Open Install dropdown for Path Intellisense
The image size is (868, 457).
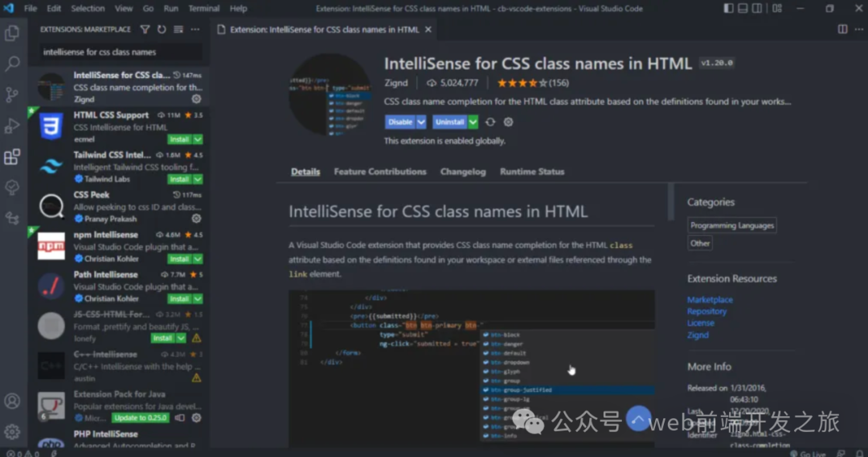click(x=198, y=299)
